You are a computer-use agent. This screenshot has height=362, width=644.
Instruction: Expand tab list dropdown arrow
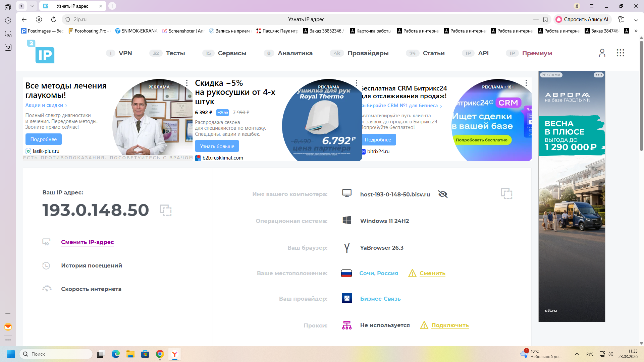point(32,6)
